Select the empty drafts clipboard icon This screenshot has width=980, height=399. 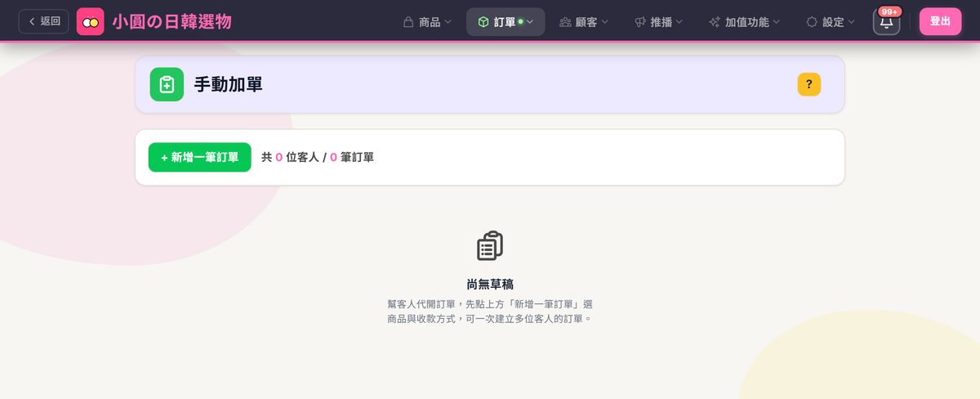pyautogui.click(x=490, y=246)
